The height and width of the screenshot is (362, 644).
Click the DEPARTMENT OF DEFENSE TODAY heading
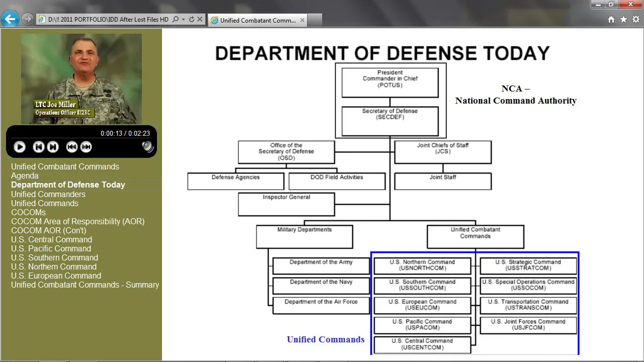[382, 53]
